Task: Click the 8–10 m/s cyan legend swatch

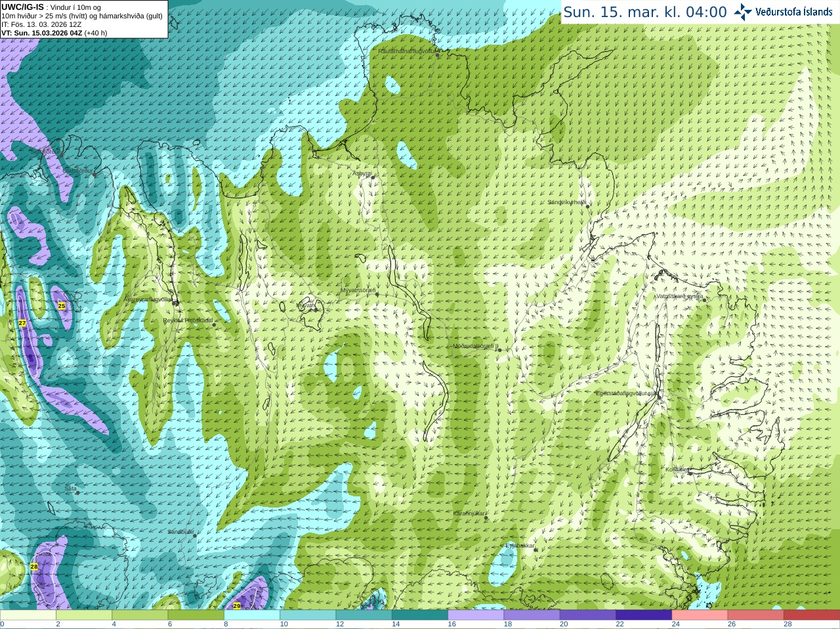Action: (252, 615)
